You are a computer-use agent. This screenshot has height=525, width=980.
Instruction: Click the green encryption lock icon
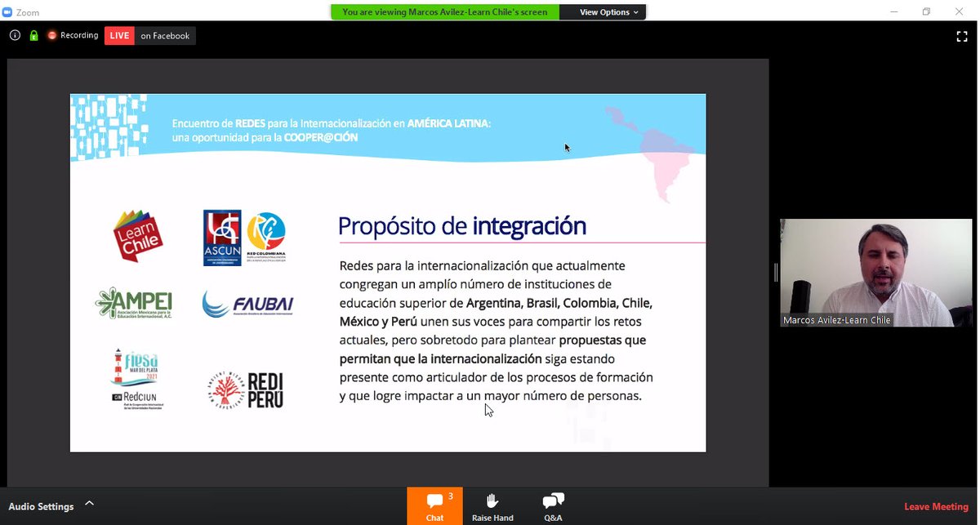pos(33,35)
